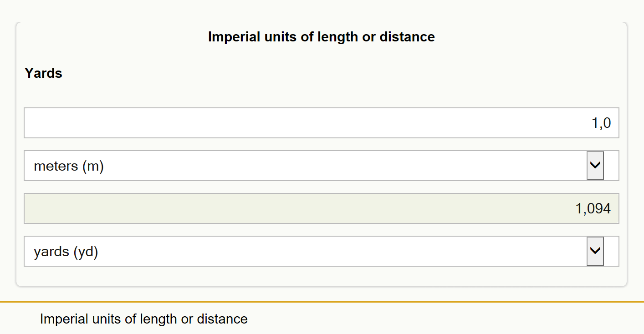Click the chevron arrow of the meters dropdown

(595, 166)
